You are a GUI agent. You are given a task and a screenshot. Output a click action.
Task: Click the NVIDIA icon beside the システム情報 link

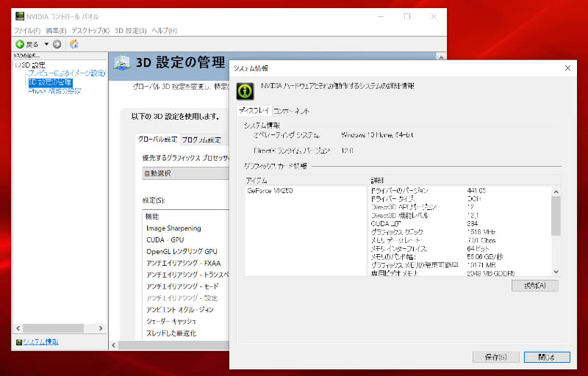tap(19, 342)
